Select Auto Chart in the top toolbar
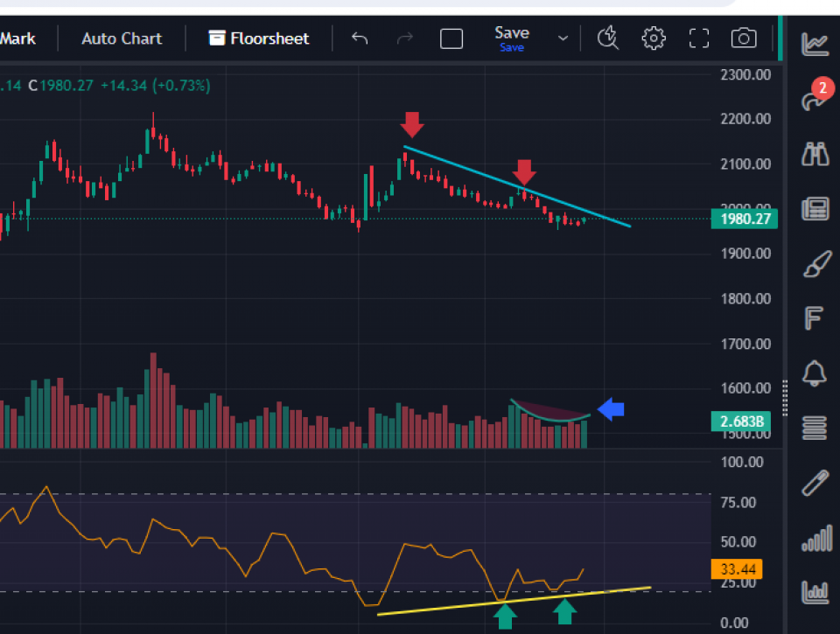Viewport: 840px width, 634px height. click(x=122, y=38)
